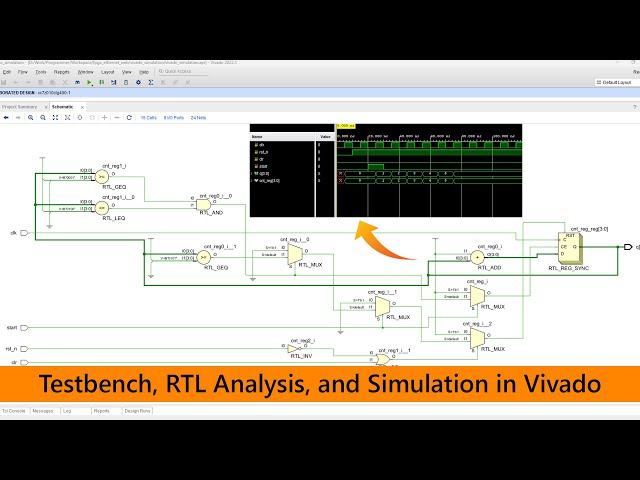Screen dimensions: 640x480
Task: Click the Save icon in main toolbar
Action: click(3, 82)
